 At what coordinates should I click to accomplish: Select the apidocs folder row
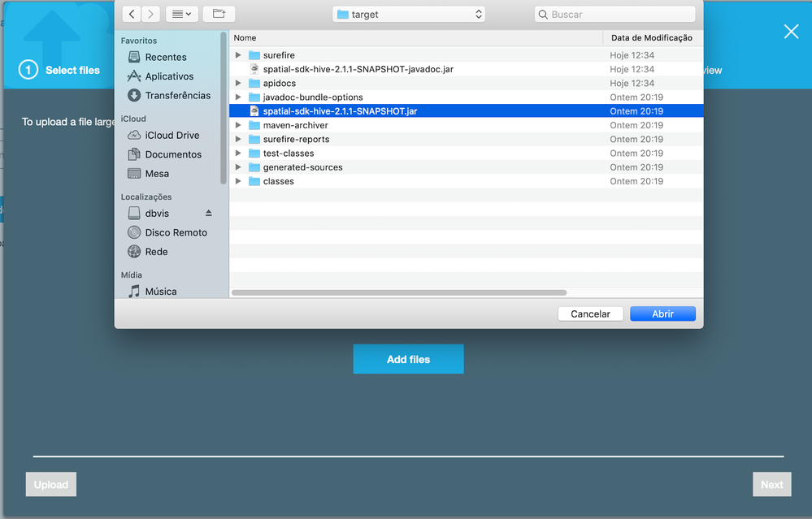pos(466,83)
